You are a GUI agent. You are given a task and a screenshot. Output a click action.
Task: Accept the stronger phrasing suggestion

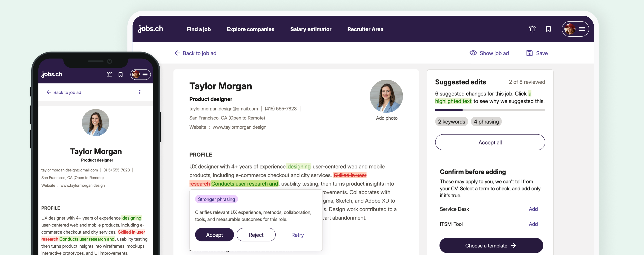214,235
